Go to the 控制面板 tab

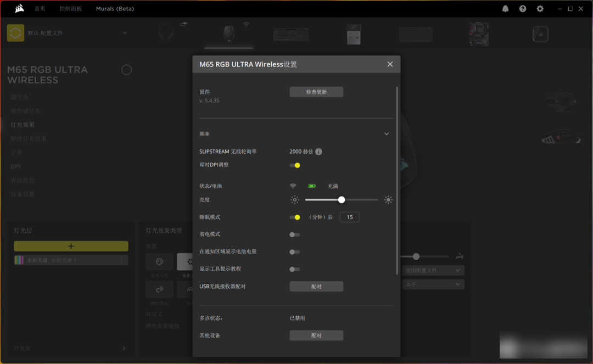tap(71, 9)
